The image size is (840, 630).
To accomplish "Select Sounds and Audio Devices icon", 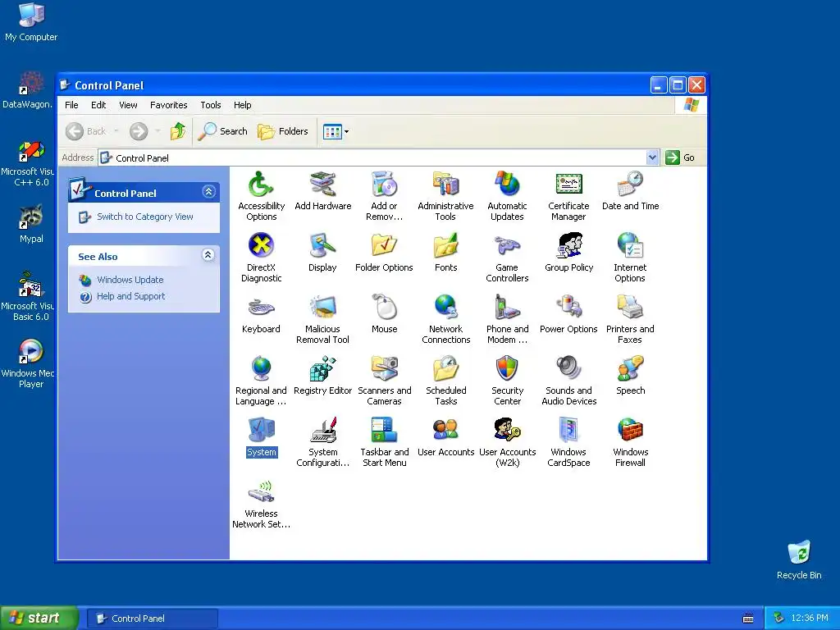I will point(568,381).
